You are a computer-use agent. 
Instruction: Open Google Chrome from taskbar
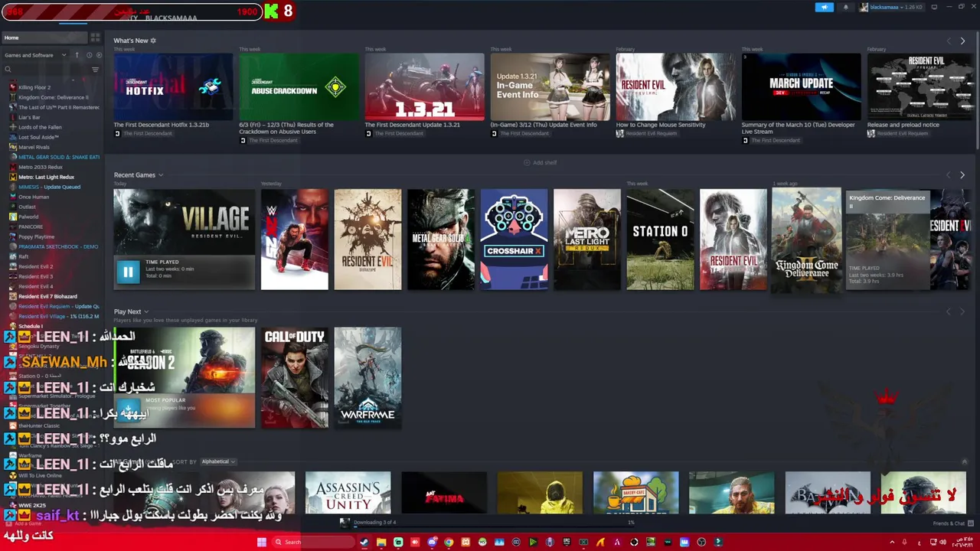[x=449, y=542]
